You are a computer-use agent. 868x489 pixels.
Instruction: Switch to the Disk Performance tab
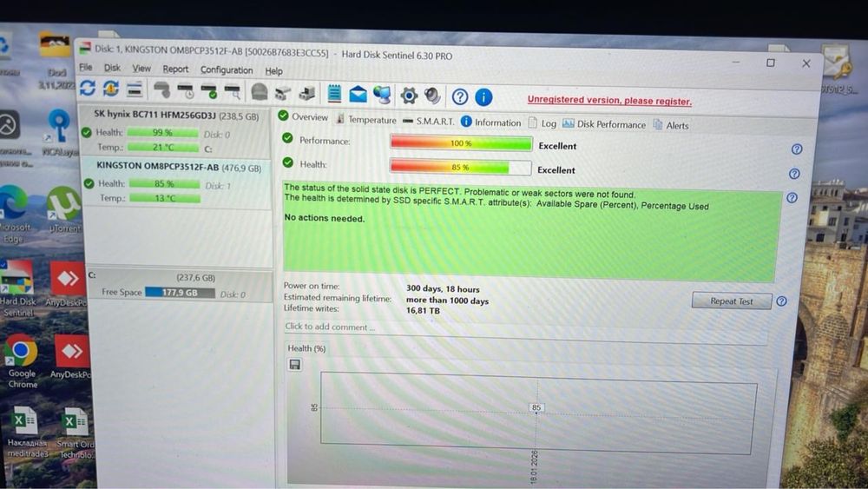click(x=604, y=124)
